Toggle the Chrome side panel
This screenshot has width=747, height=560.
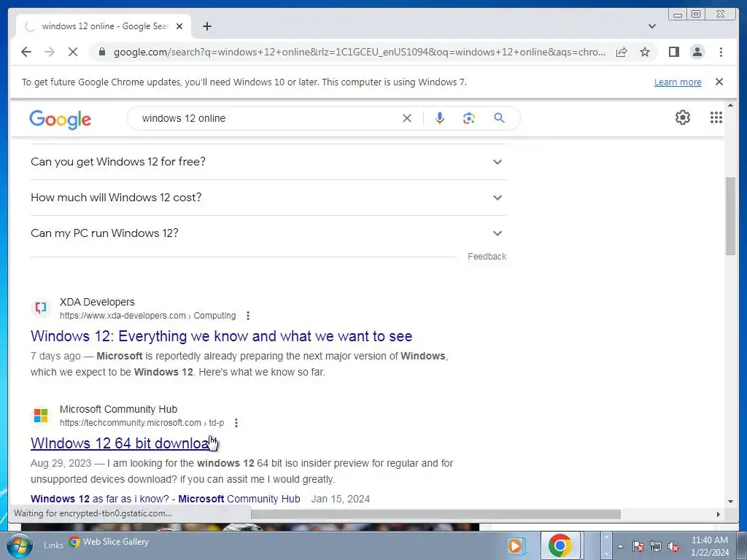[673, 52]
